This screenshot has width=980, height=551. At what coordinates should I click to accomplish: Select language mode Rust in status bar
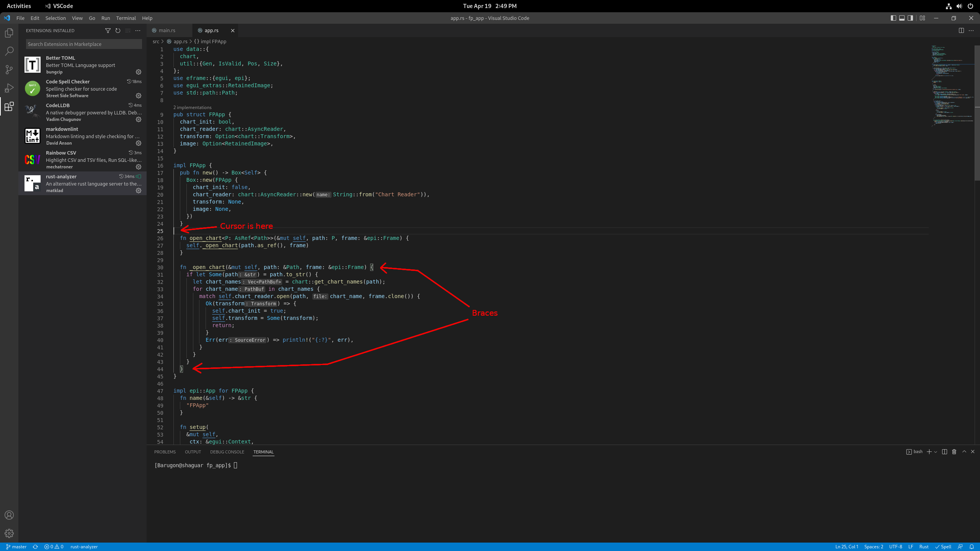(x=924, y=547)
